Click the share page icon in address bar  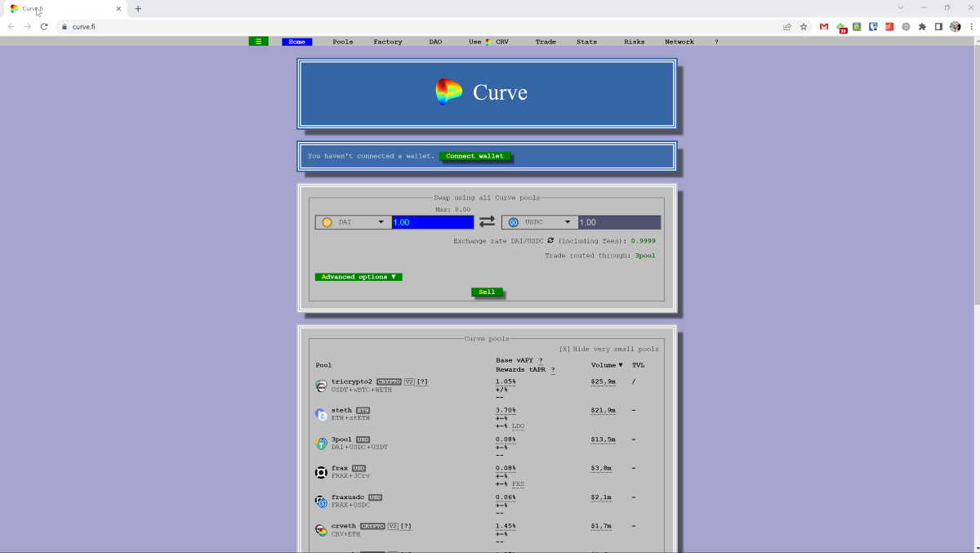787,26
